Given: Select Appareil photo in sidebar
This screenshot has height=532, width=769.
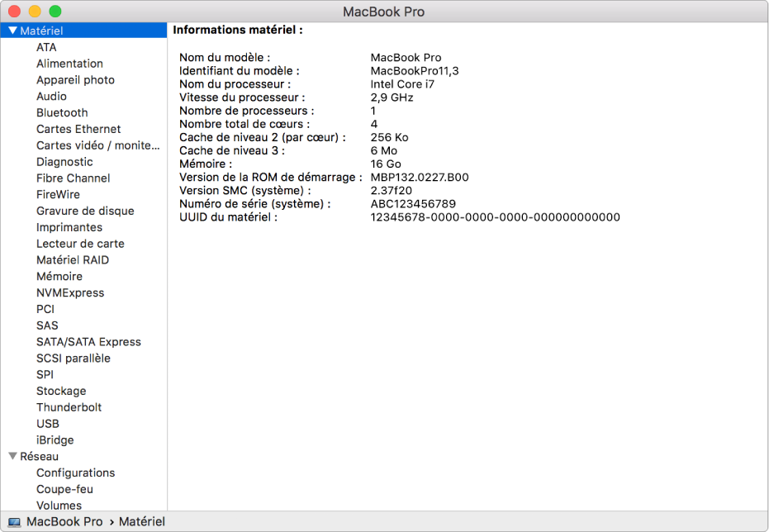Looking at the screenshot, I should (x=75, y=80).
